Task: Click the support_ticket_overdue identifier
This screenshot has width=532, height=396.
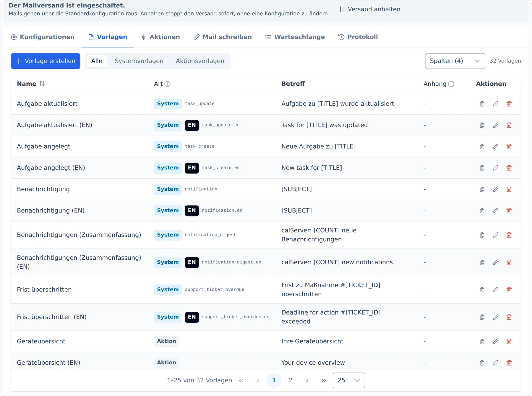Action: click(215, 290)
